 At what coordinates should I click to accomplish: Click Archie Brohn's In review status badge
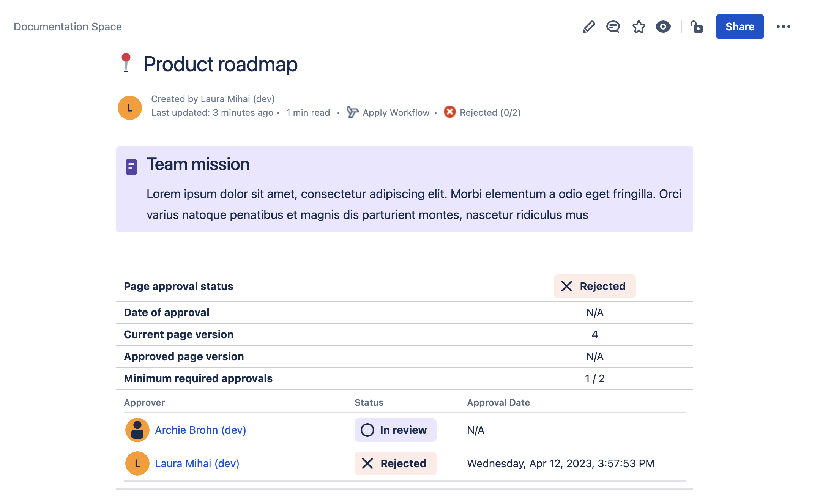(x=395, y=430)
